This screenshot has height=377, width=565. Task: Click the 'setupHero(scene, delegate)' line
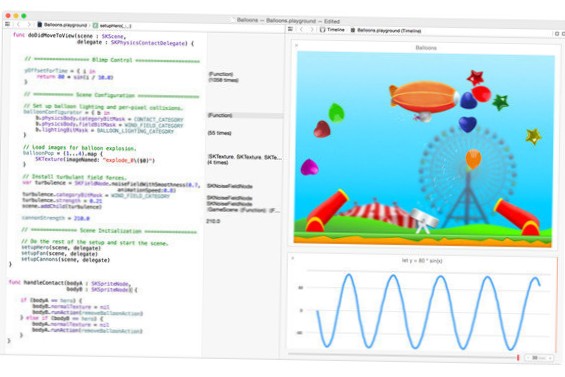[61, 248]
